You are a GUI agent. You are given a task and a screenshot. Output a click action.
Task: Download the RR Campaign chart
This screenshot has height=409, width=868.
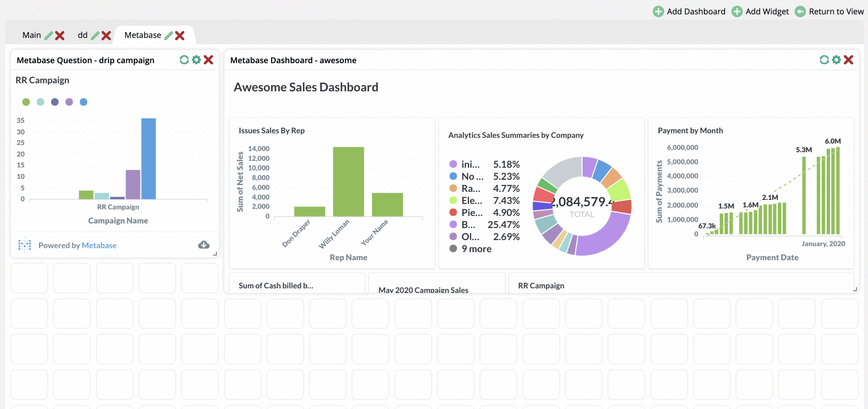coord(204,245)
